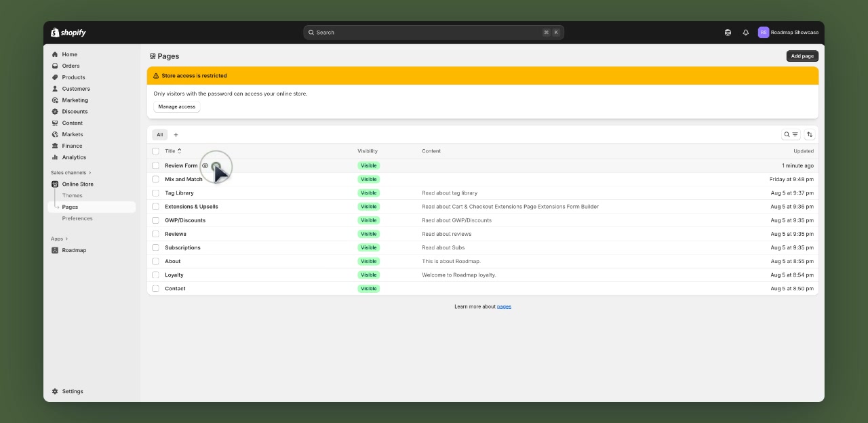Open notifications via the bell icon
The image size is (868, 423).
(745, 32)
